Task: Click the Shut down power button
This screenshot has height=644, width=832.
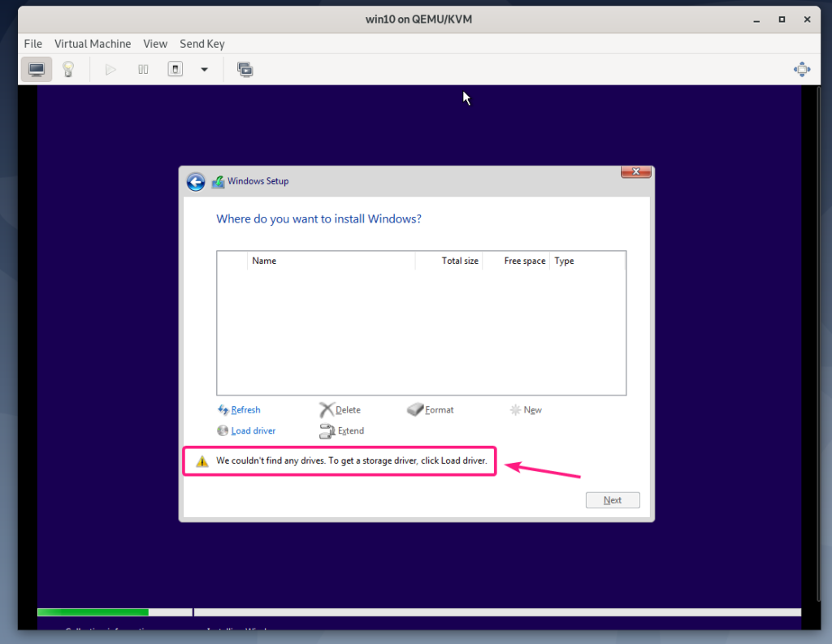Action: tap(175, 70)
